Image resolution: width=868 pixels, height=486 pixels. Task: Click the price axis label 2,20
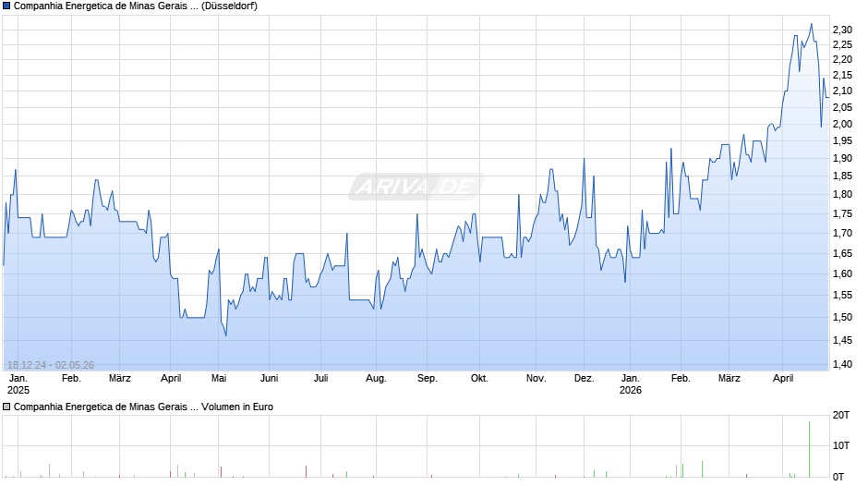pos(842,60)
